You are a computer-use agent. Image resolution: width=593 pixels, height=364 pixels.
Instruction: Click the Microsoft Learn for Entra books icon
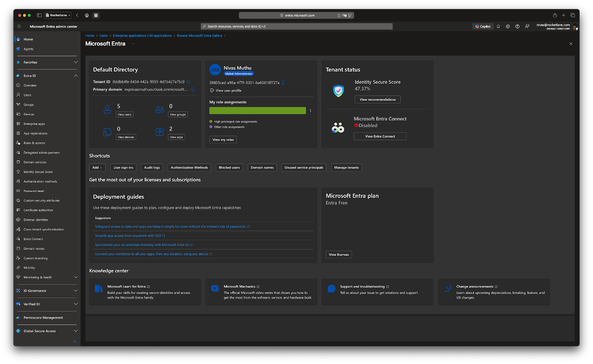99,289
